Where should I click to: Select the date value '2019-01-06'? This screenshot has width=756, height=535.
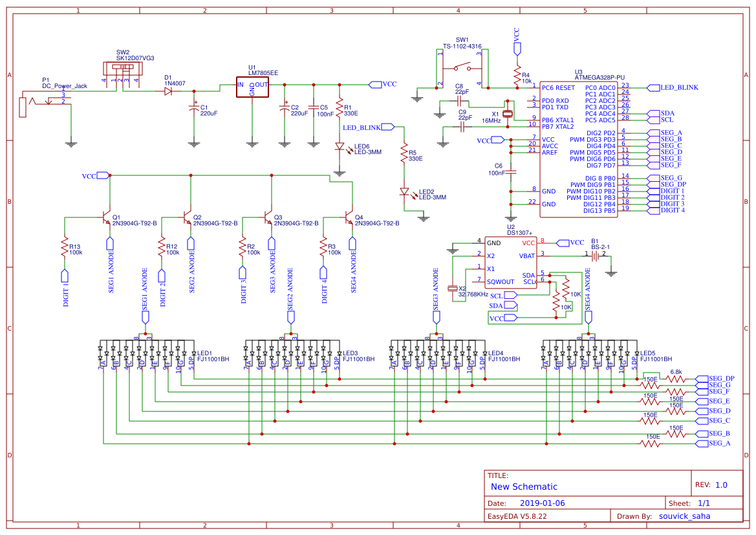click(x=543, y=503)
